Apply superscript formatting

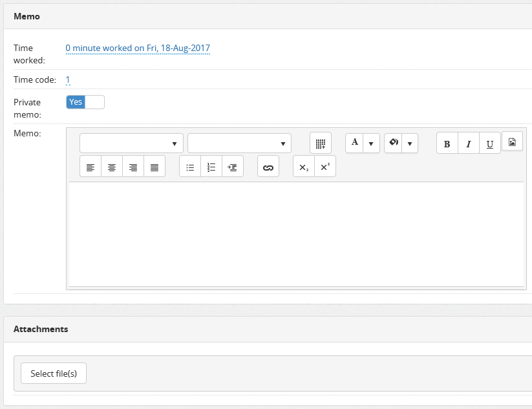click(x=325, y=167)
